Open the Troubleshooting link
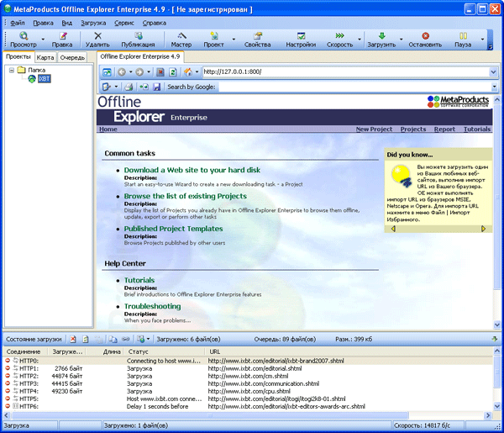The width and height of the screenshot is (504, 433). pos(152,306)
